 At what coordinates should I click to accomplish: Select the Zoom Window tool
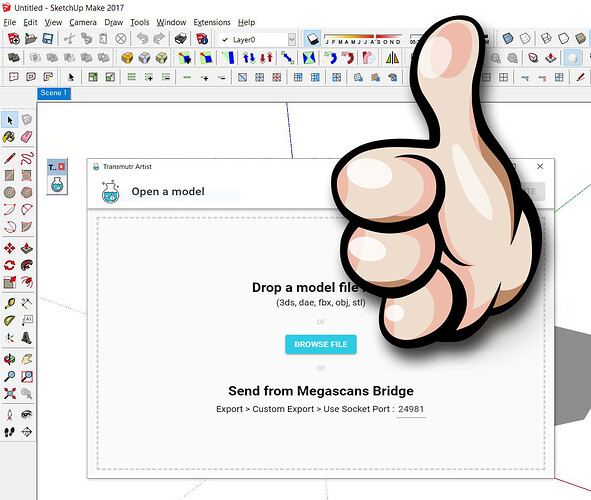(26, 376)
